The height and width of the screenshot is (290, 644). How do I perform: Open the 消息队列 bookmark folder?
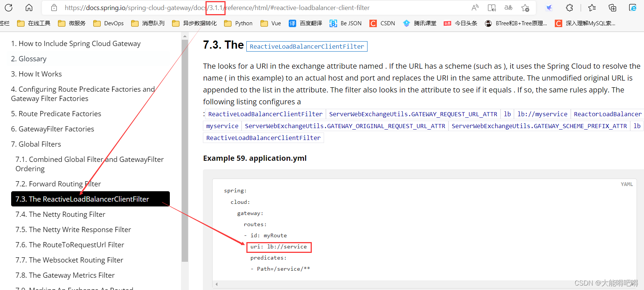[x=148, y=23]
